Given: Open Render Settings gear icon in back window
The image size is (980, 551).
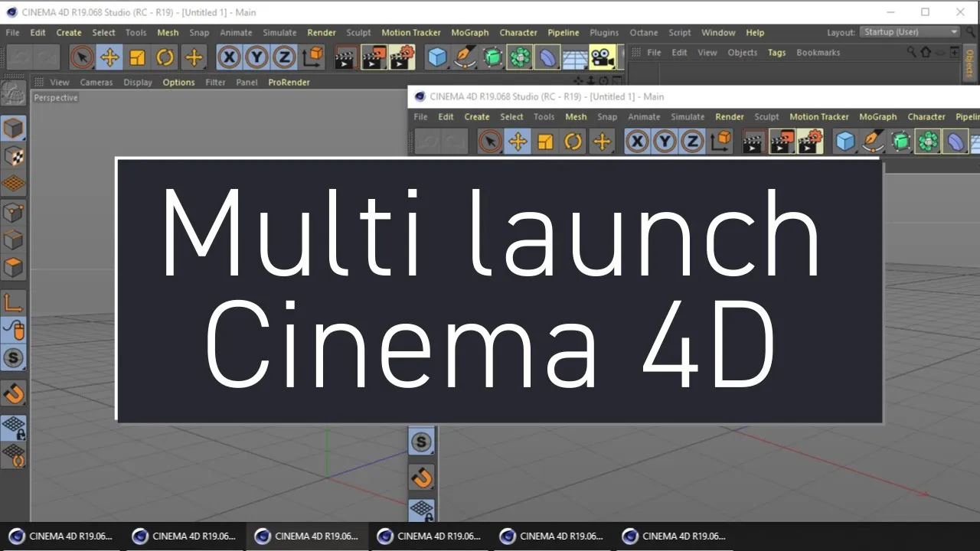Looking at the screenshot, I should tap(402, 57).
